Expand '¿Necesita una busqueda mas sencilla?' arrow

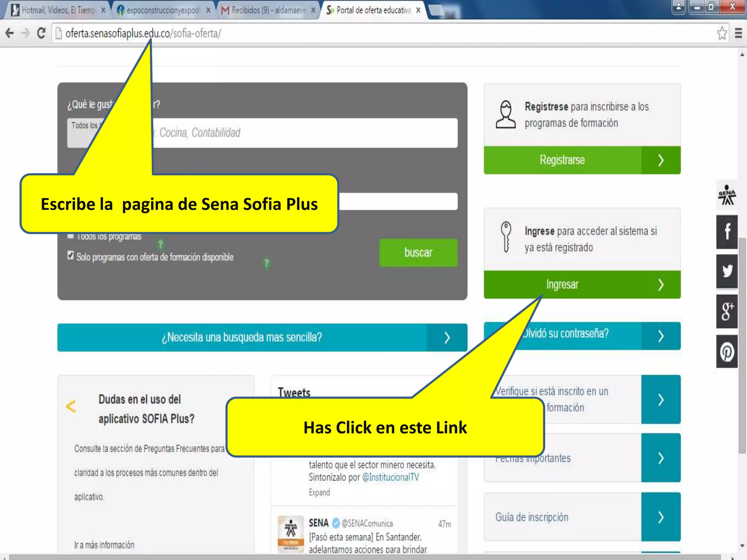coord(447,338)
